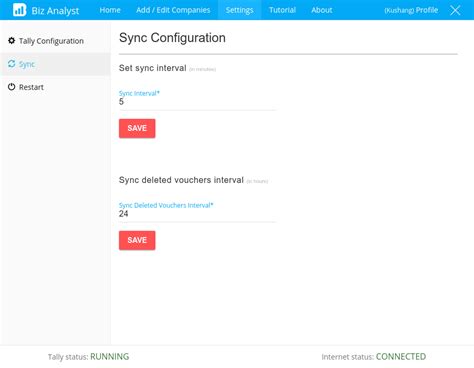Click the 'Set sync interval' label
This screenshot has width=474, height=368.
click(x=153, y=68)
